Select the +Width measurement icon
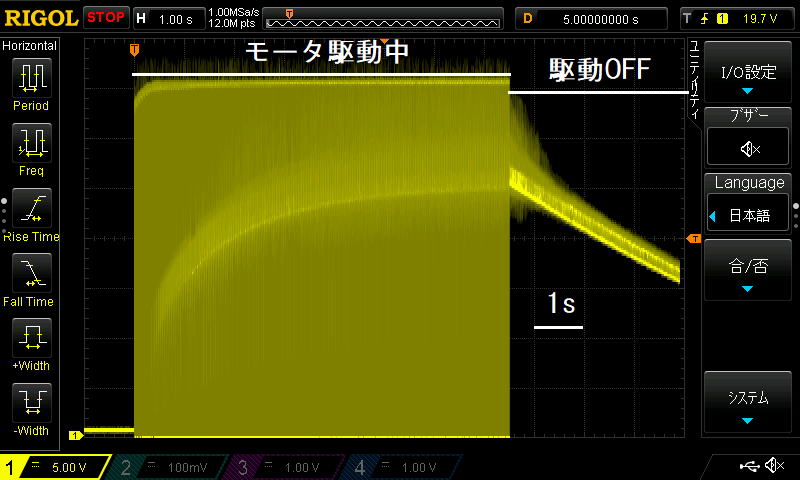The width and height of the screenshot is (800, 480). (x=32, y=338)
